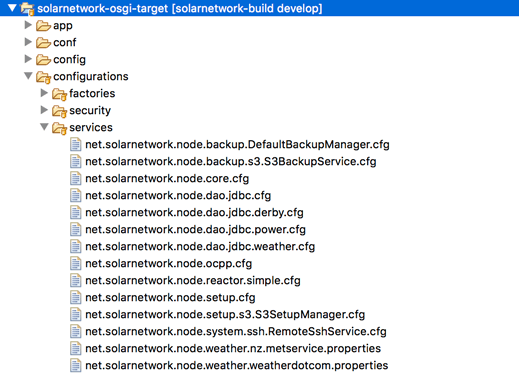Select the conf folder label
Image resolution: width=519 pixels, height=373 pixels.
[65, 42]
